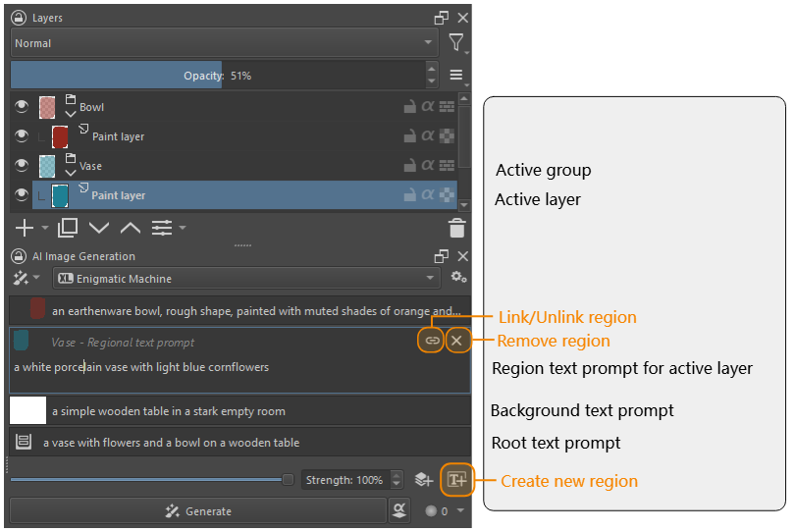Open the Enigmatic Machine style dropdown
The height and width of the screenshot is (532, 795).
click(246, 278)
